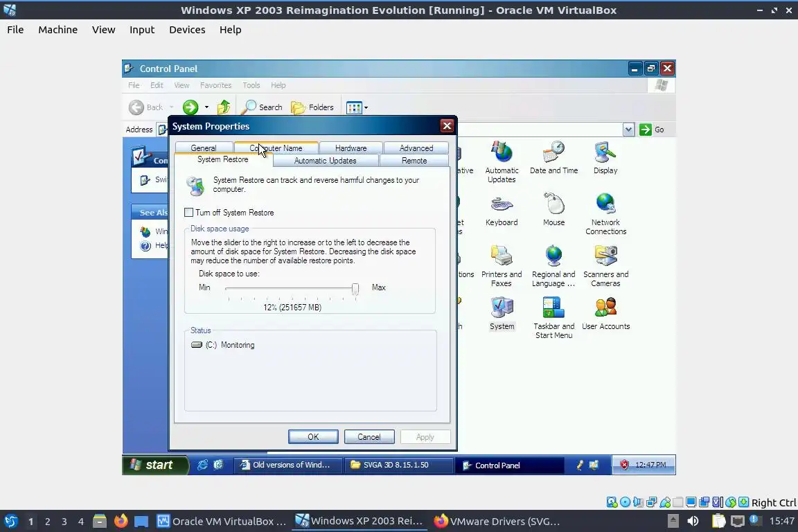The width and height of the screenshot is (798, 532).
Task: Open the Scanners and Cameras icon
Action: point(605,266)
